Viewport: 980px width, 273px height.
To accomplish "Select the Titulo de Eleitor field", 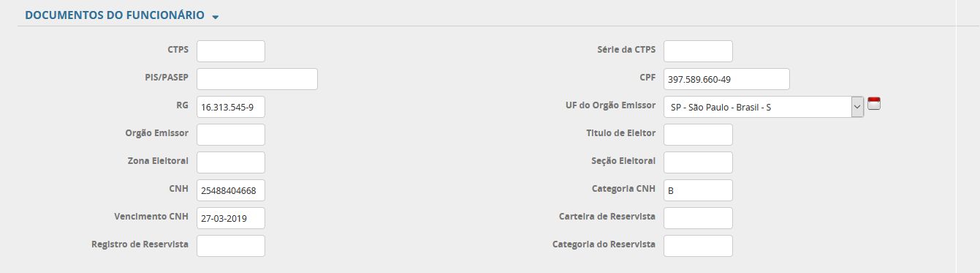I will pos(698,135).
